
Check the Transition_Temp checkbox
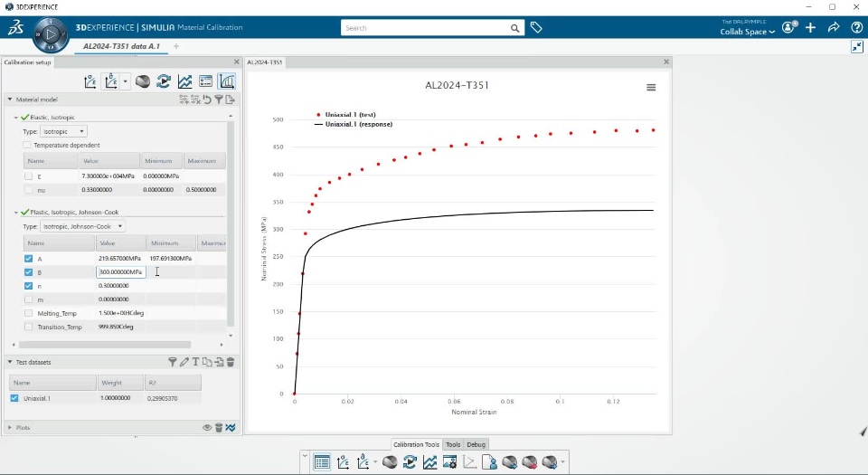click(x=28, y=327)
